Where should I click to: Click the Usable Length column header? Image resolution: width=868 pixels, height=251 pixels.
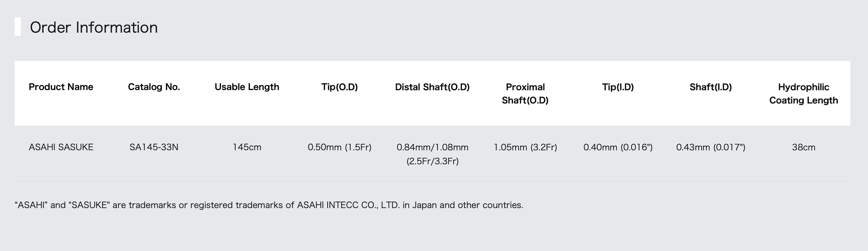point(247,87)
